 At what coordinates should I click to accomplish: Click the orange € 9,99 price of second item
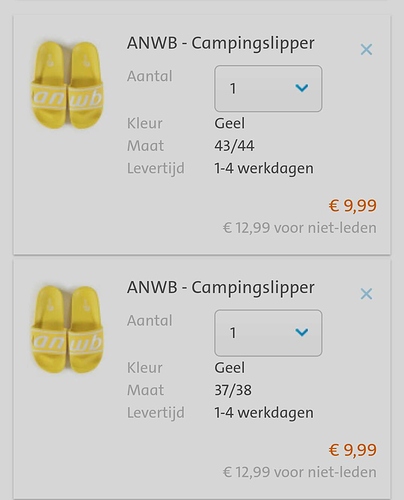coord(353,450)
